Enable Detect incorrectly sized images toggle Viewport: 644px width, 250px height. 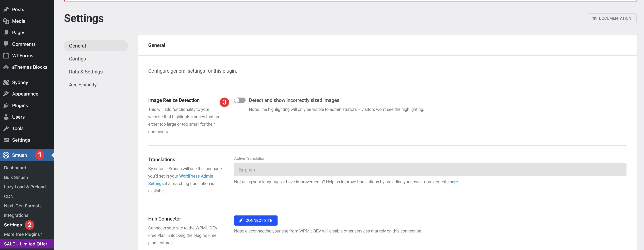239,100
